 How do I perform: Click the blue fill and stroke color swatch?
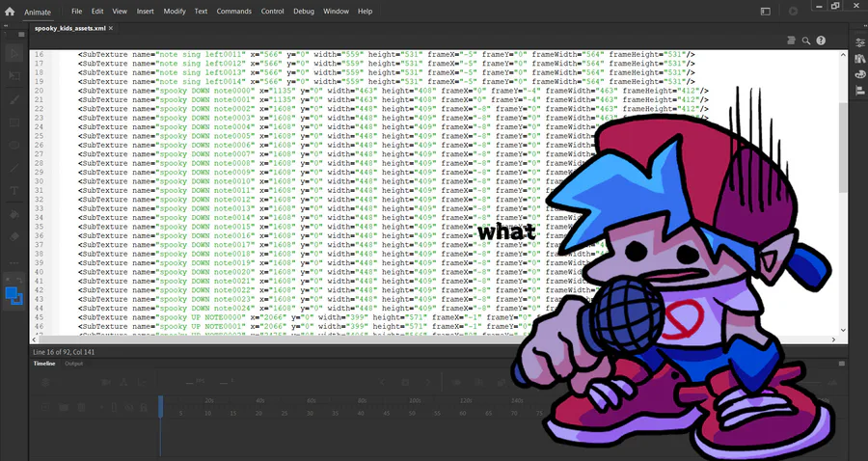click(x=14, y=295)
